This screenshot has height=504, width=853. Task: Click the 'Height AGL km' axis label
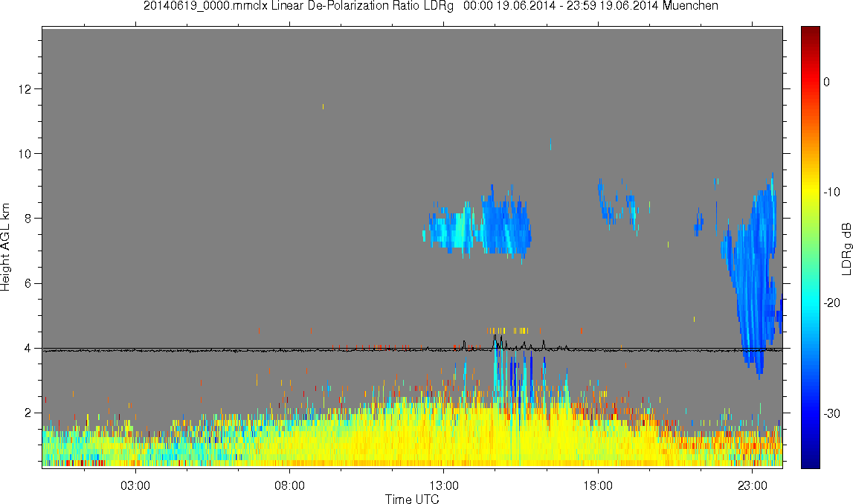tap(5, 248)
